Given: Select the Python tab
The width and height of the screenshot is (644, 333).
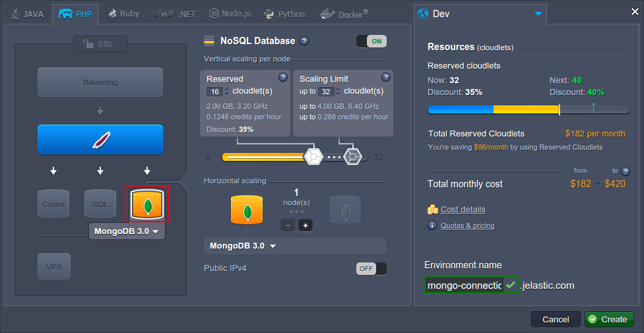Looking at the screenshot, I should [x=284, y=15].
